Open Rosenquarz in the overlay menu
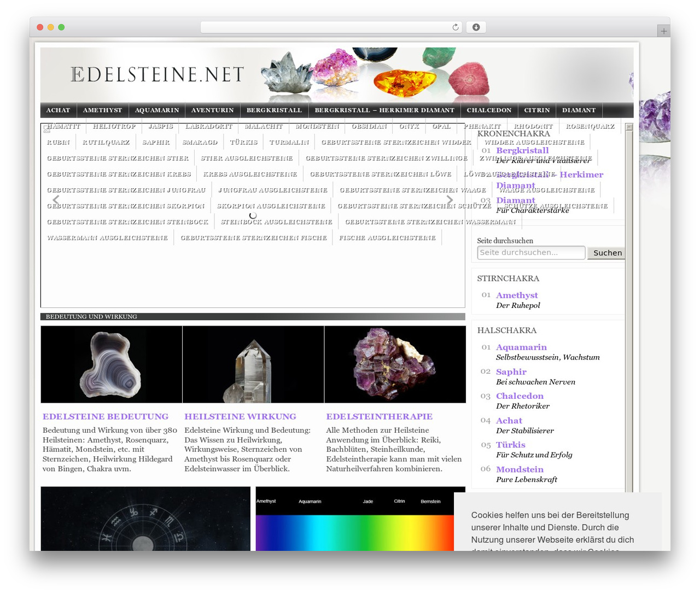The width and height of the screenshot is (700, 593). tap(590, 126)
